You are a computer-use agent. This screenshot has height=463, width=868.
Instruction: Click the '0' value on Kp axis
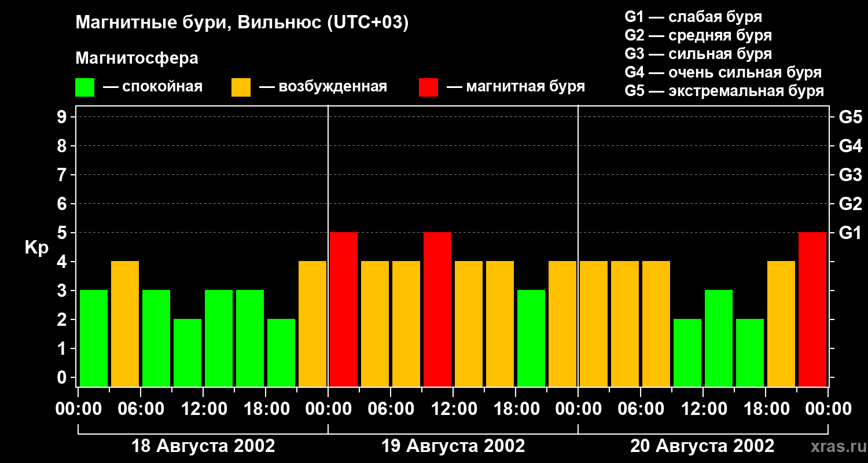pyautogui.click(x=63, y=377)
